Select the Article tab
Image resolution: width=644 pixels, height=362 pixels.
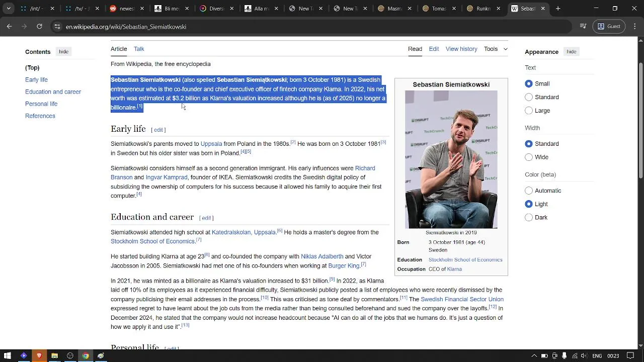(119, 49)
